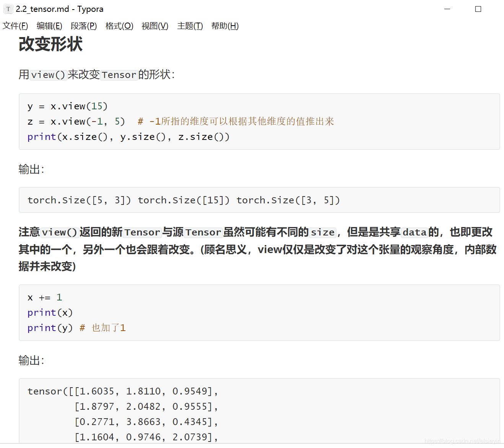
Task: Open the 段落(P) menu
Action: (x=84, y=26)
